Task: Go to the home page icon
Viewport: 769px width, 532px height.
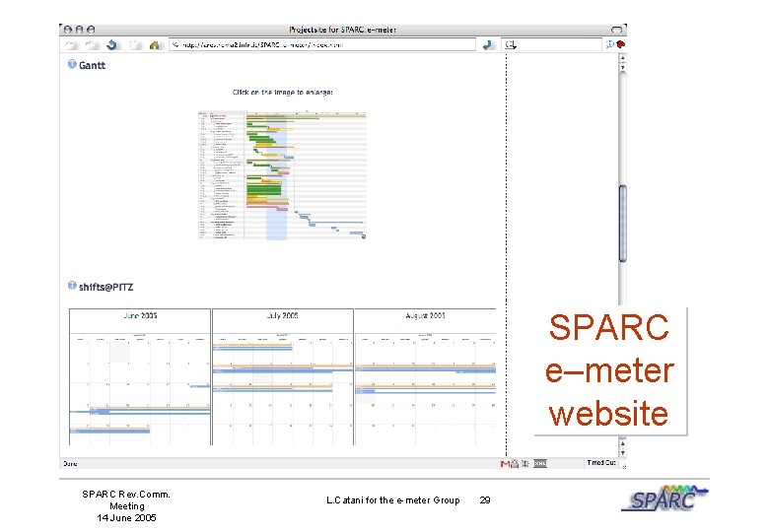Action: tap(155, 45)
